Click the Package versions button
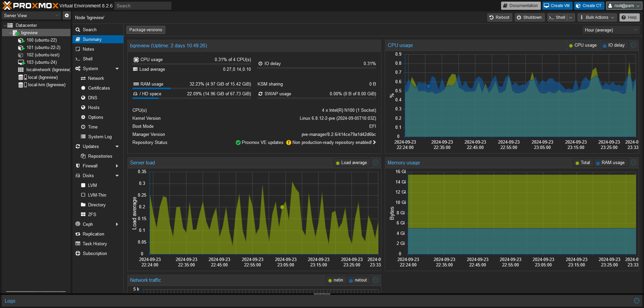This screenshot has height=308, width=644. [x=146, y=30]
